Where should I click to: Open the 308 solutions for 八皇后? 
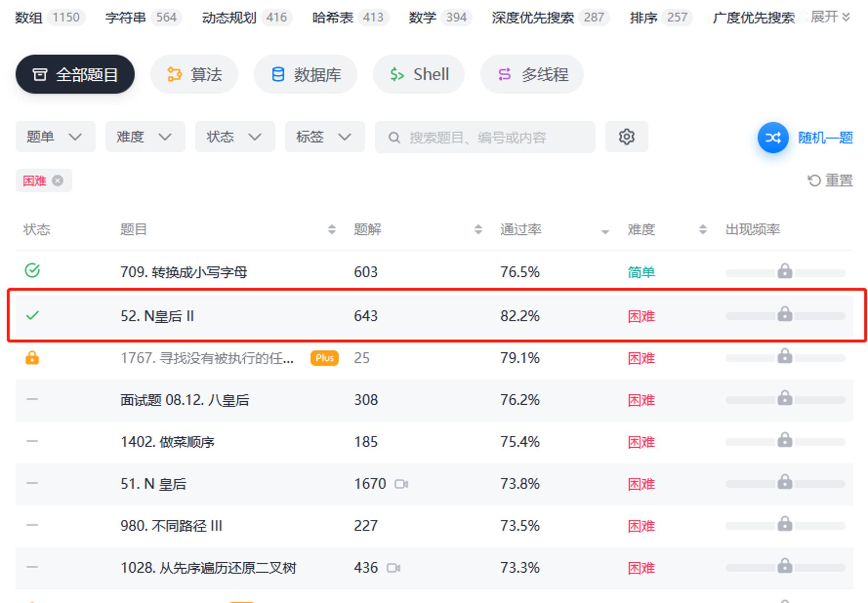pyautogui.click(x=366, y=400)
